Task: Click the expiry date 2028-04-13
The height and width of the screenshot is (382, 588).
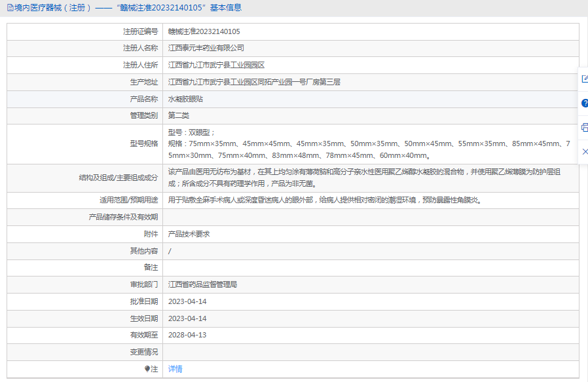Action: (187, 335)
